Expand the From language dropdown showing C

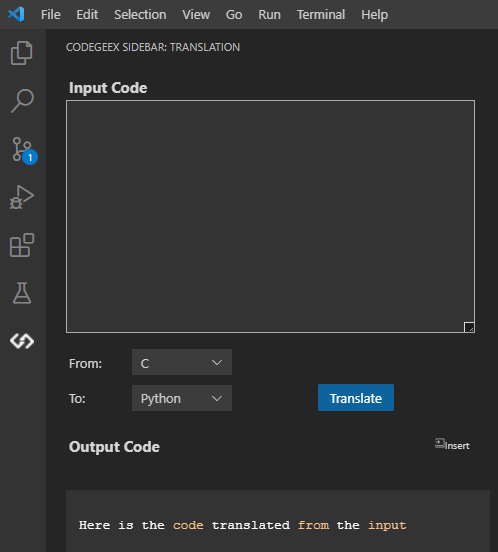pos(182,362)
